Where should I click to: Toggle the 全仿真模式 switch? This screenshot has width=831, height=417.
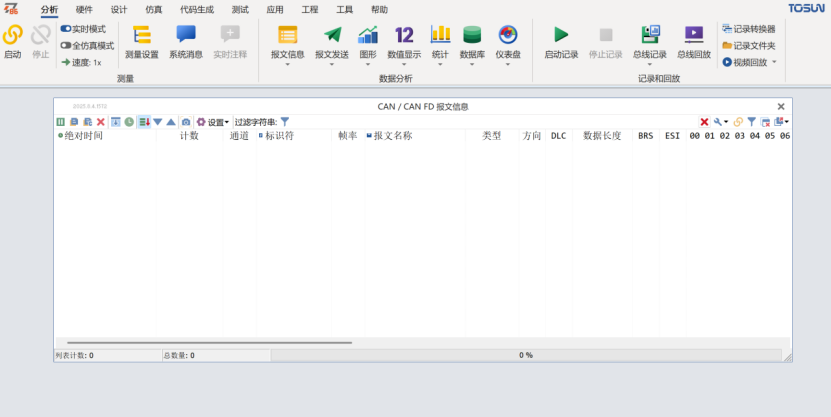click(x=66, y=46)
